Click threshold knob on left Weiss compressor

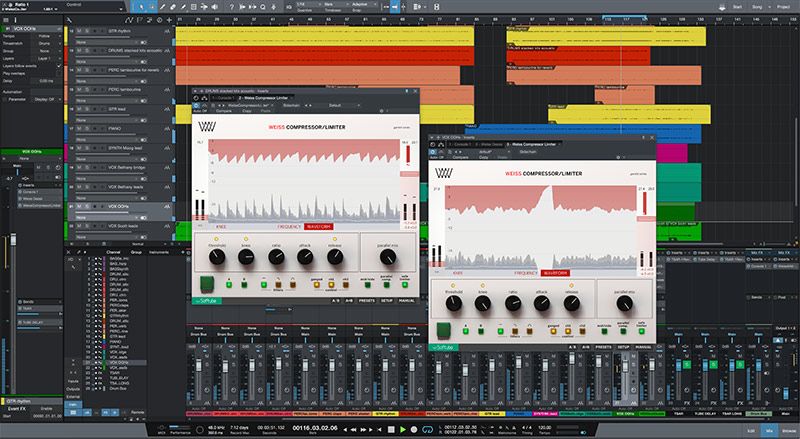tap(217, 257)
